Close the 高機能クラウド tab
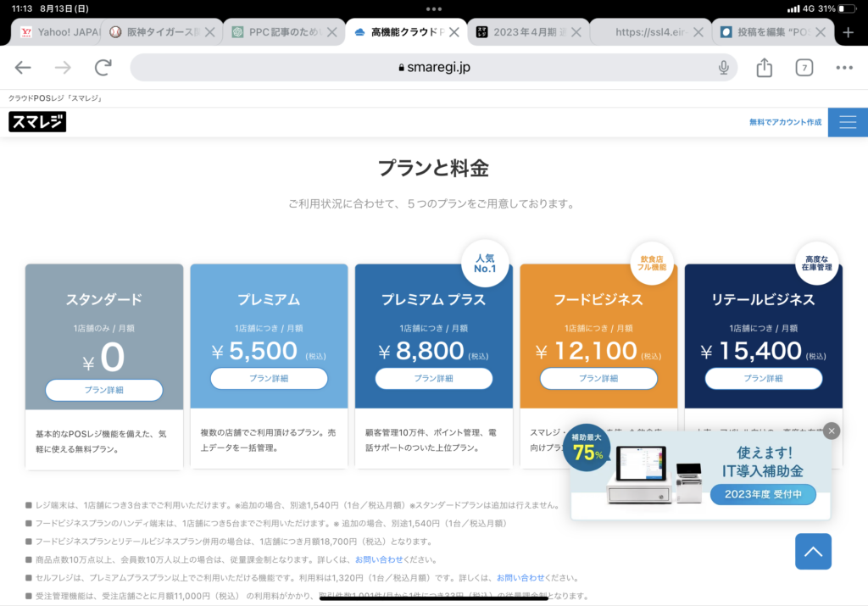The height and width of the screenshot is (606, 868). (x=454, y=32)
